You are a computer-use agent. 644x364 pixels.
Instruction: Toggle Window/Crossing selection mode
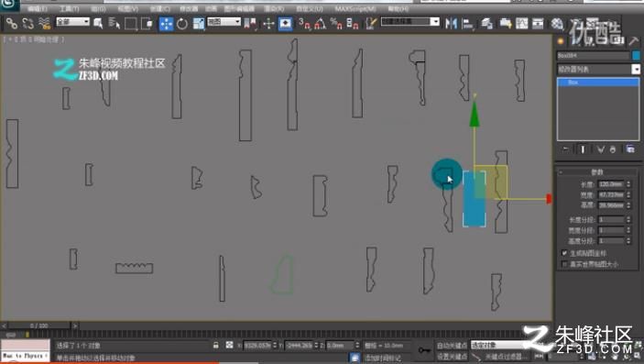147,24
